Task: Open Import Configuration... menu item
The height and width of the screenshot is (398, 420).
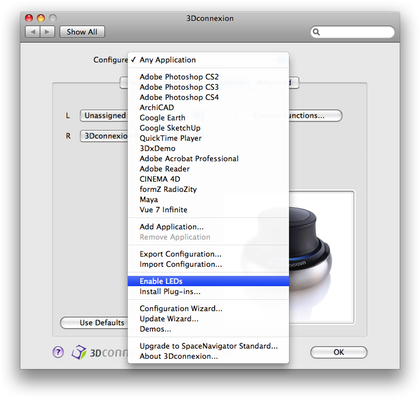Action: (208, 264)
